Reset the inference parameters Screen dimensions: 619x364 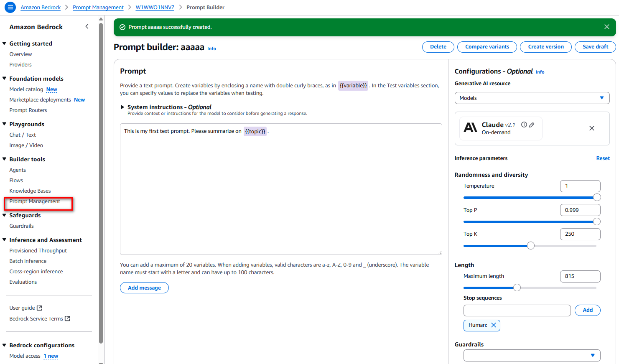(x=603, y=158)
